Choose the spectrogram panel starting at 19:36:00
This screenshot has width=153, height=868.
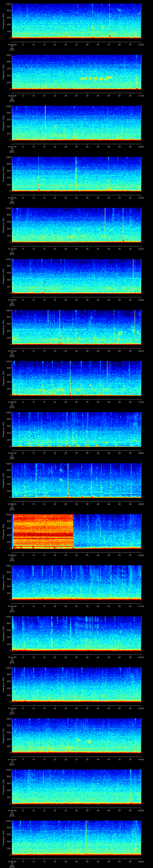pos(77,378)
